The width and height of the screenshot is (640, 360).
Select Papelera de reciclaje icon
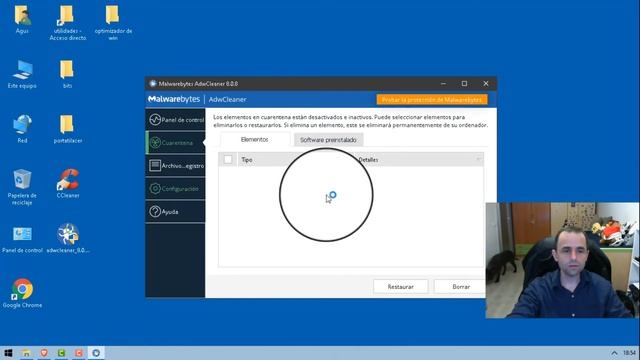point(22,187)
